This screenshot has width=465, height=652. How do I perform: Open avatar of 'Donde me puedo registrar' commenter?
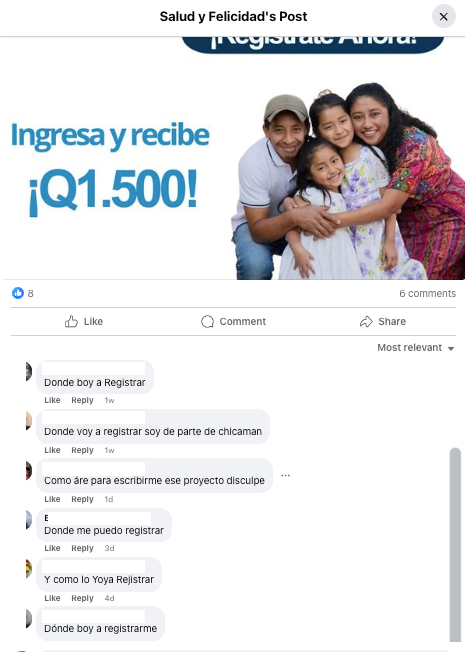(x=29, y=519)
